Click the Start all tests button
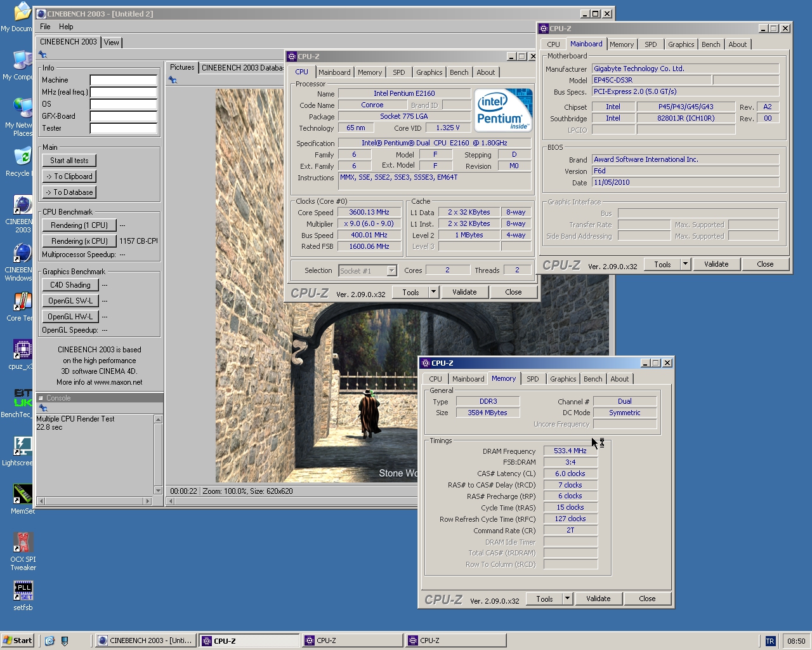This screenshot has height=650, width=812. pos(69,161)
